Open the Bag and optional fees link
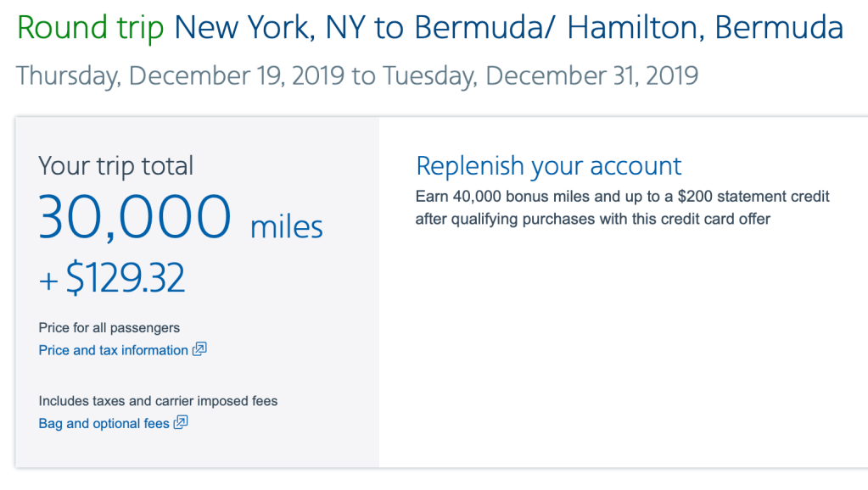 tap(104, 424)
